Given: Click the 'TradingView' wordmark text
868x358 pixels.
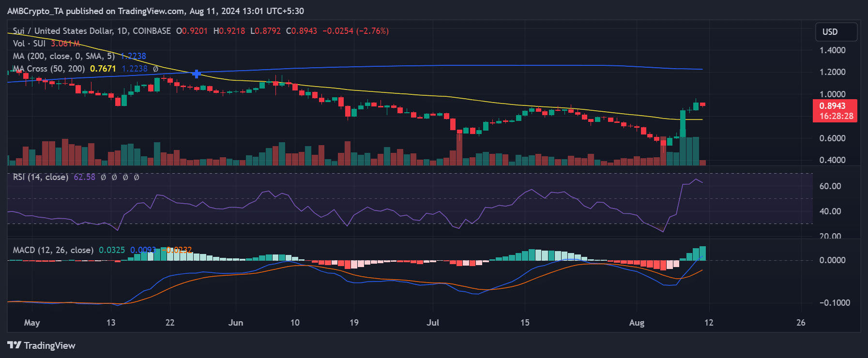Looking at the screenshot, I should pyautogui.click(x=50, y=345).
